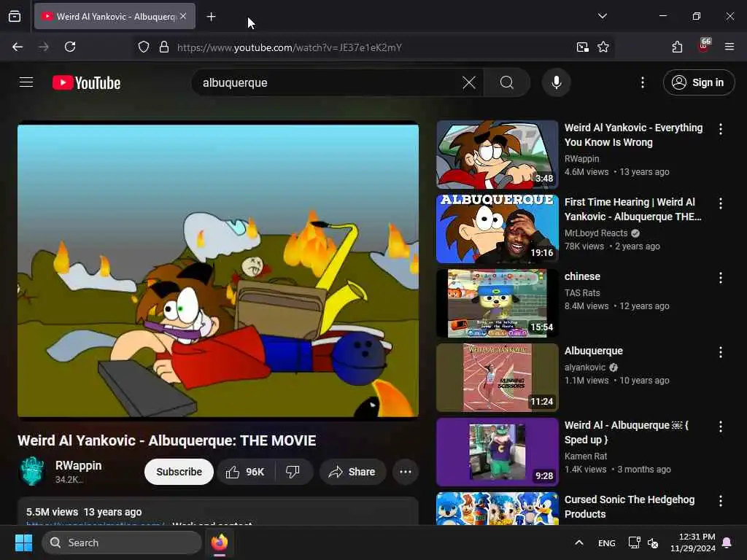Open Firefox from the taskbar
Screen dimensions: 747x560
tap(220, 542)
